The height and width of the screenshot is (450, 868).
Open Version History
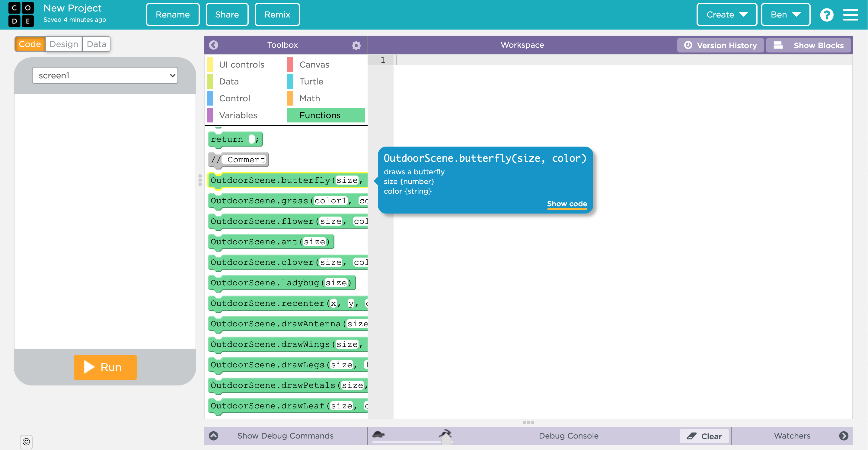[x=720, y=45]
